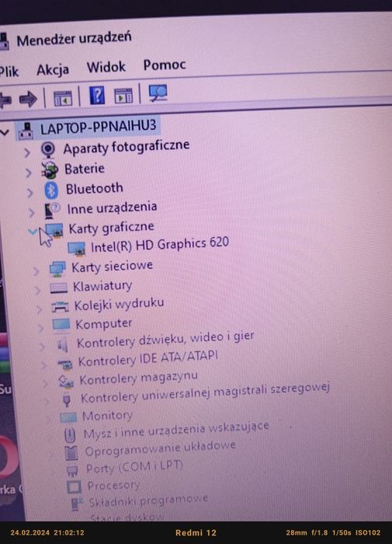The width and height of the screenshot is (392, 544).
Task: Select the Kontrolery IDE ATA/ATAPI label
Action: (x=148, y=359)
